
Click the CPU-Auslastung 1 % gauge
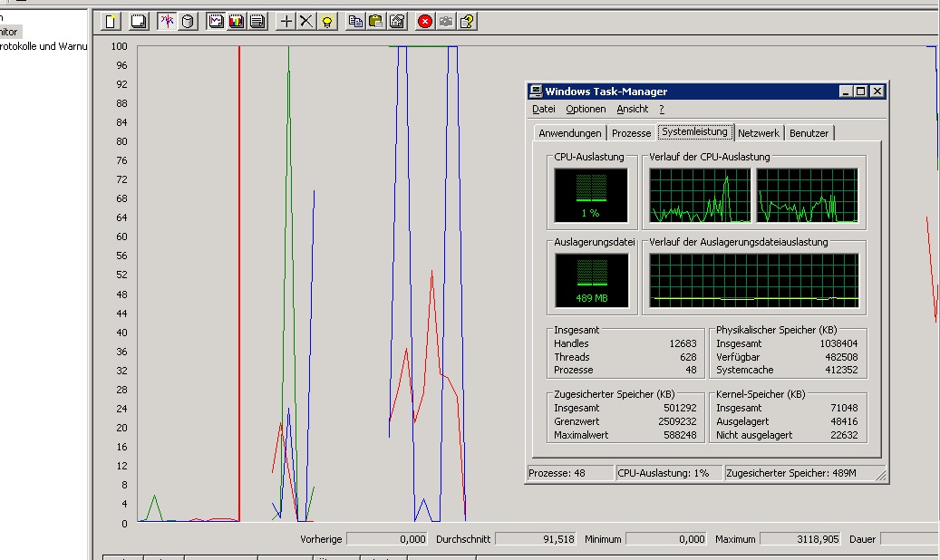[x=591, y=196]
